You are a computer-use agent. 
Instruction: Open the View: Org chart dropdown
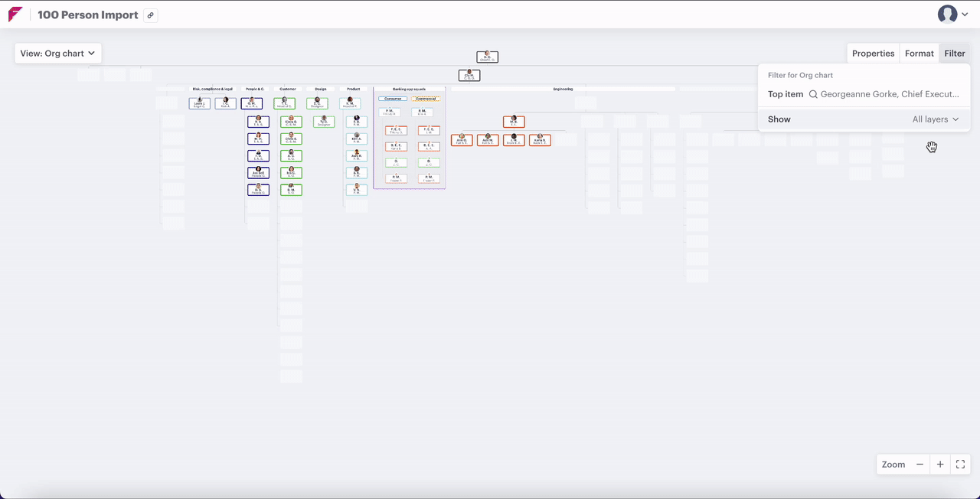[x=58, y=54]
